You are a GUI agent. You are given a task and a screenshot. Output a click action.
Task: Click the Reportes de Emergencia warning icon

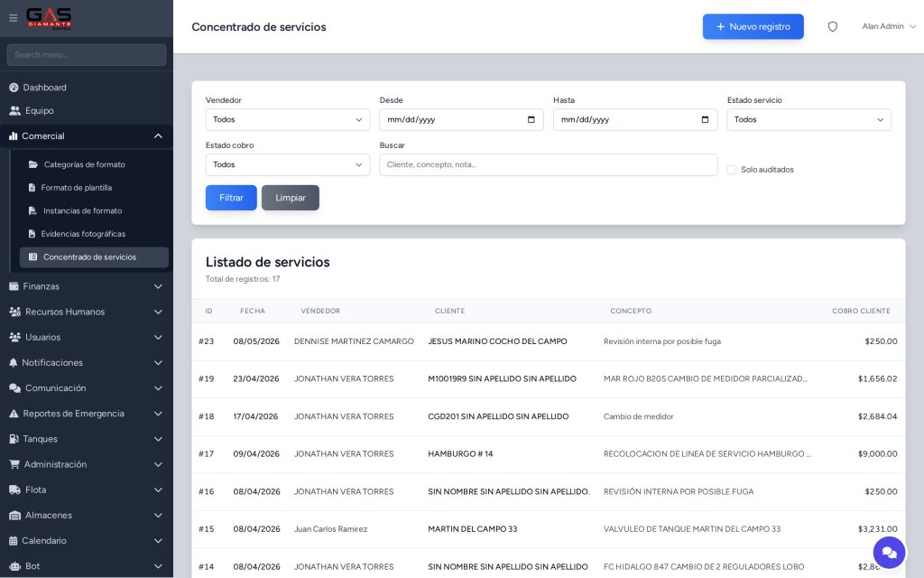coord(14,414)
